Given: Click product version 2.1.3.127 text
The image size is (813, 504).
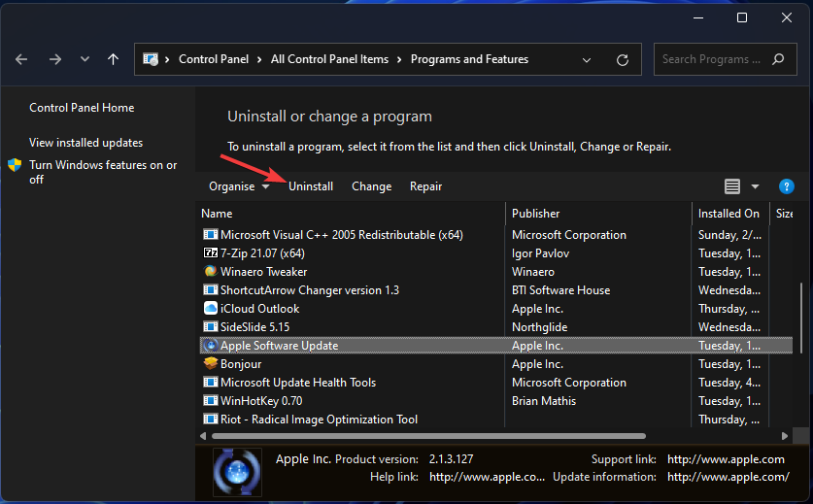Looking at the screenshot, I should click(x=451, y=459).
